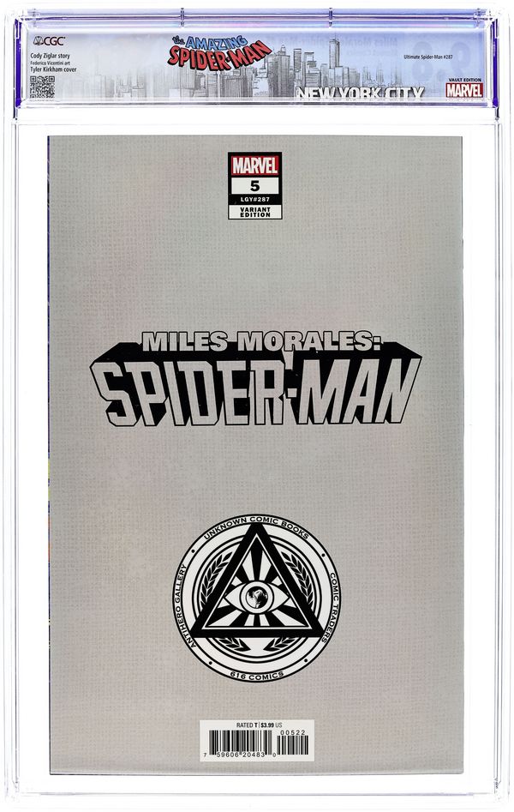Click the LGY#287 legacy number label
The height and width of the screenshot is (812, 514).
[255, 200]
